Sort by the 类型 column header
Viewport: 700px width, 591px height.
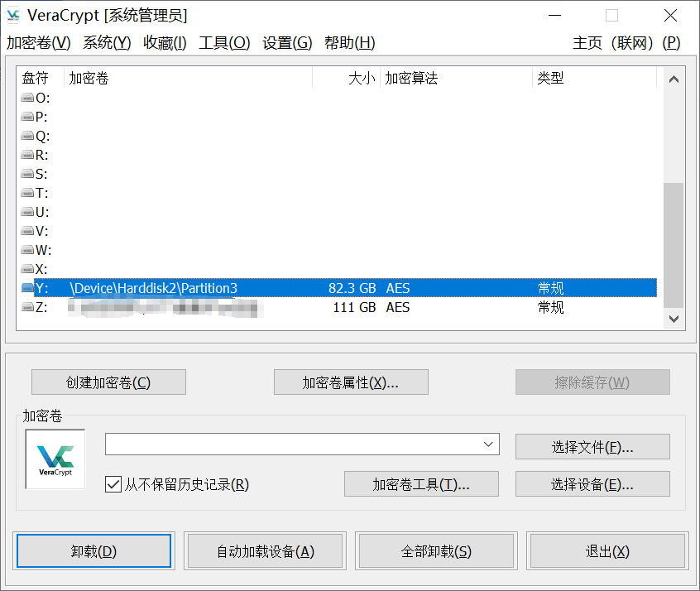point(595,78)
